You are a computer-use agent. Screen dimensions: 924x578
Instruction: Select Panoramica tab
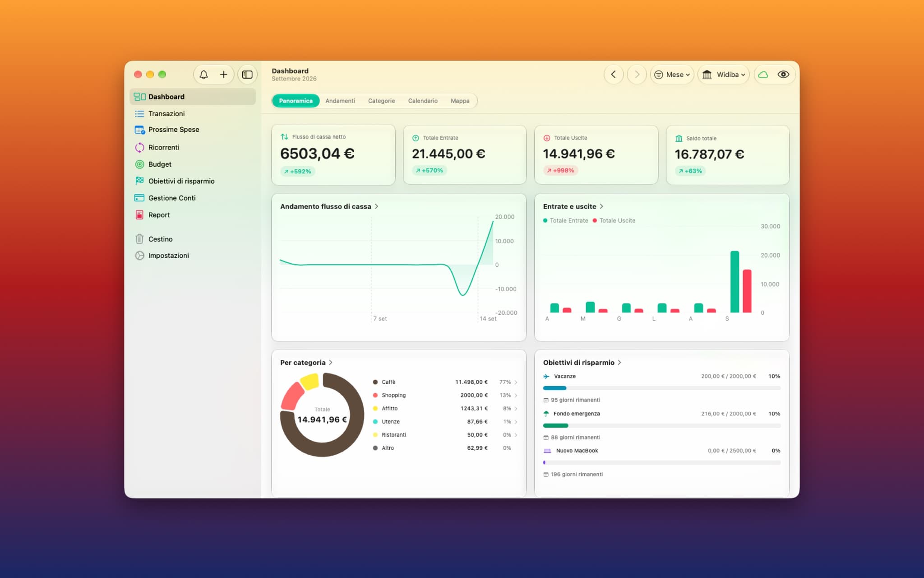click(x=296, y=101)
